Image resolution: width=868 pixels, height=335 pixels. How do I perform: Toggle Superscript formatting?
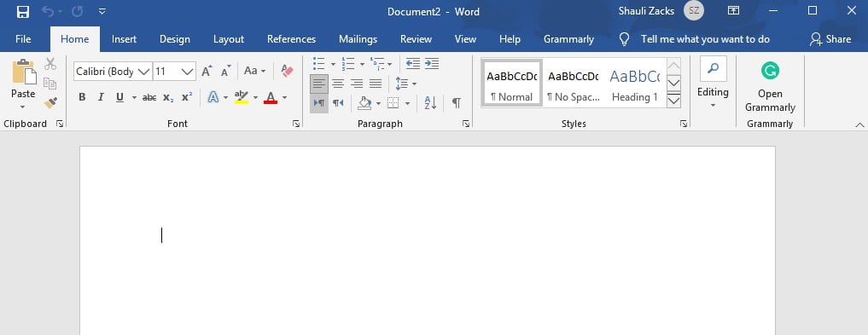point(187,97)
